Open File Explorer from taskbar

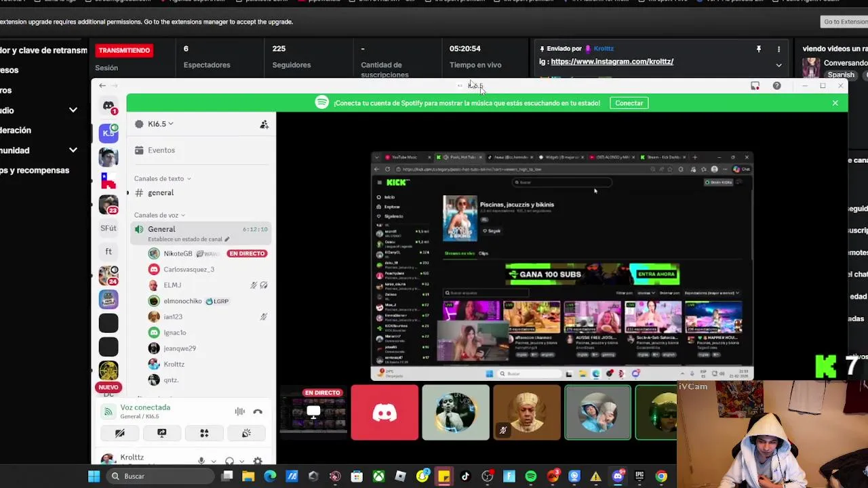click(x=248, y=476)
